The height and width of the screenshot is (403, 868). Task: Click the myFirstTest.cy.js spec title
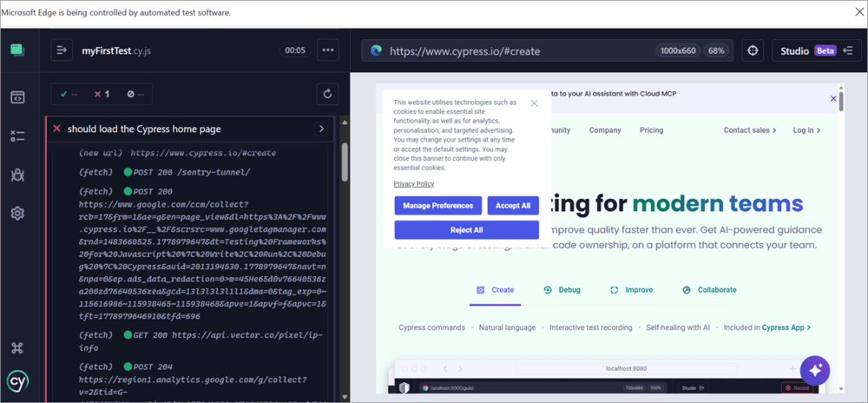pyautogui.click(x=116, y=51)
